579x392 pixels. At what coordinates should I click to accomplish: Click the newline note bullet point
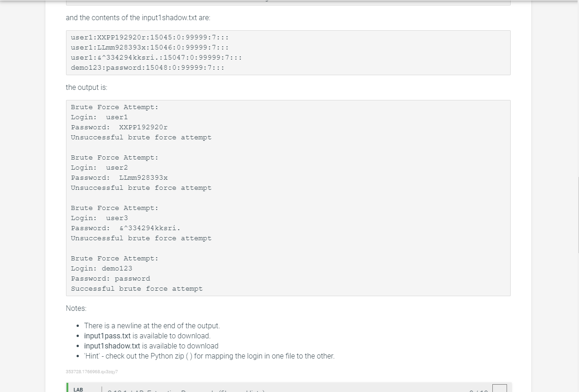[x=152, y=326]
